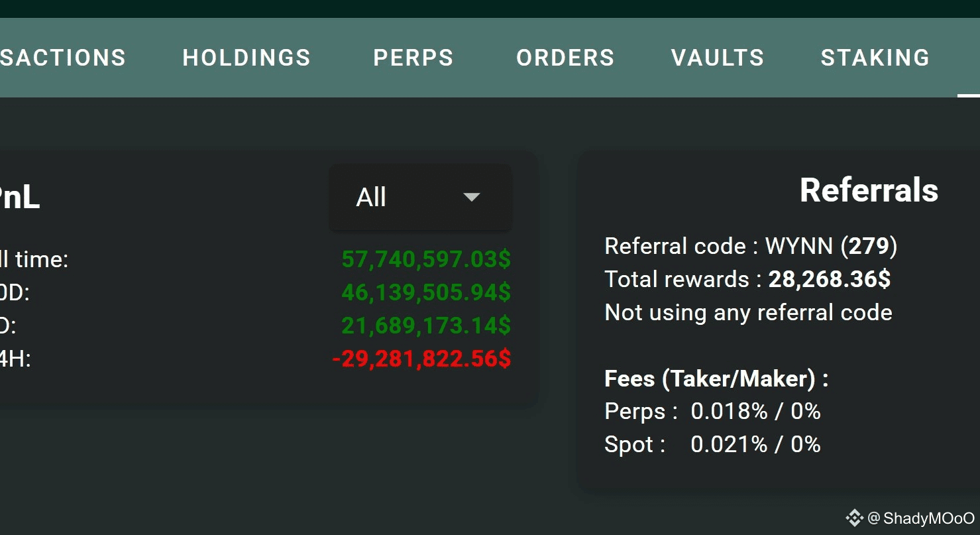Click the total rewards amount 28,268.36$
This screenshot has height=535, width=980.
(829, 279)
